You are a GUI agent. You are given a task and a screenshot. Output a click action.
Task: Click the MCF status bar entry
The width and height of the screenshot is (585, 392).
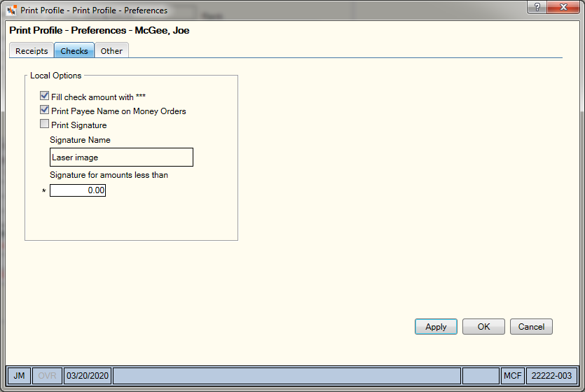(513, 376)
